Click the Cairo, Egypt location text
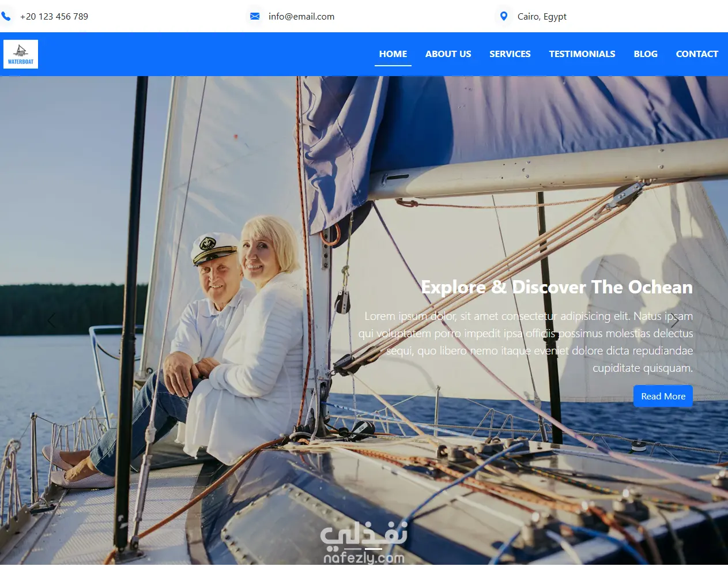 pos(542,16)
